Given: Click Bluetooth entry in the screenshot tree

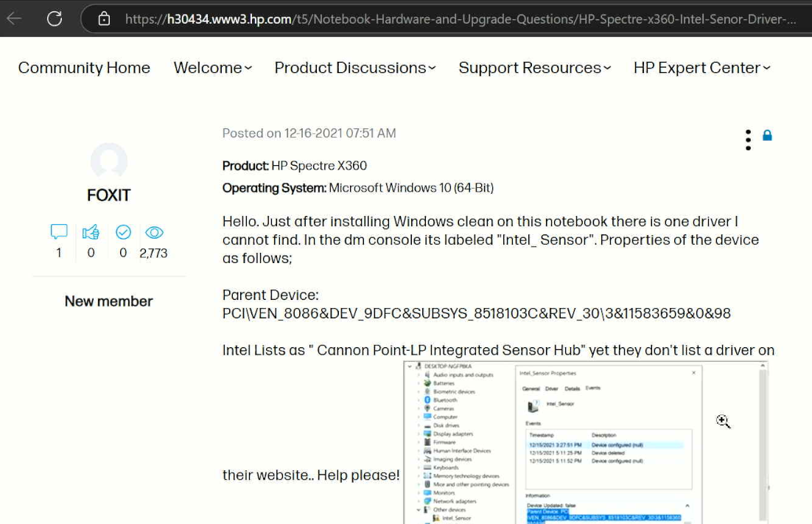Looking at the screenshot, I should point(445,400).
